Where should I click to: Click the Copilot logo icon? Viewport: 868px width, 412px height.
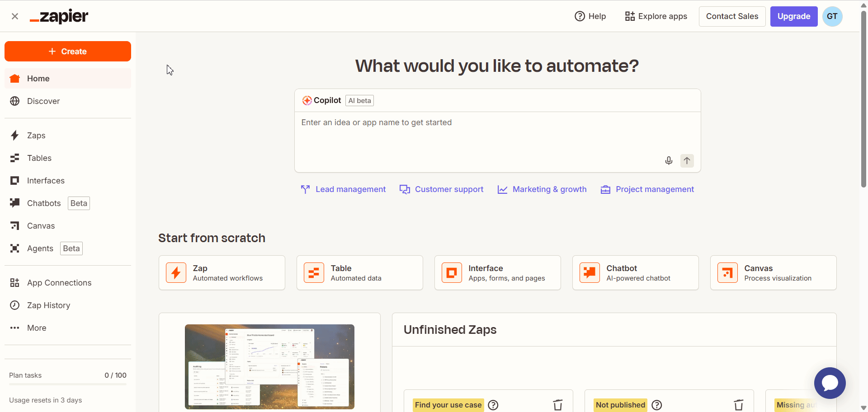[307, 100]
